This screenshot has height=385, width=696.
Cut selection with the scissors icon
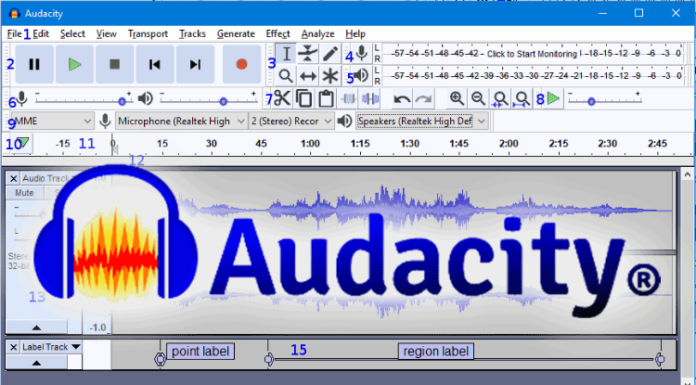tap(282, 99)
